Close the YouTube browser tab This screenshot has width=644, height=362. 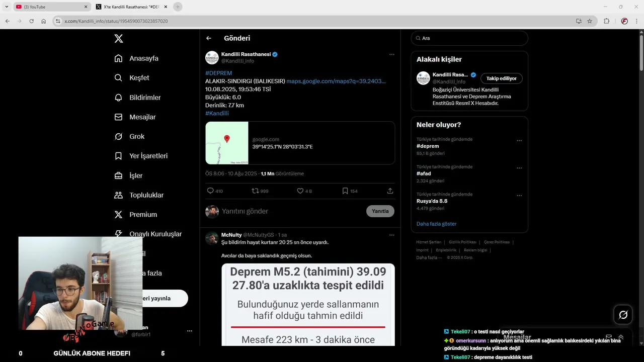pyautogui.click(x=86, y=7)
